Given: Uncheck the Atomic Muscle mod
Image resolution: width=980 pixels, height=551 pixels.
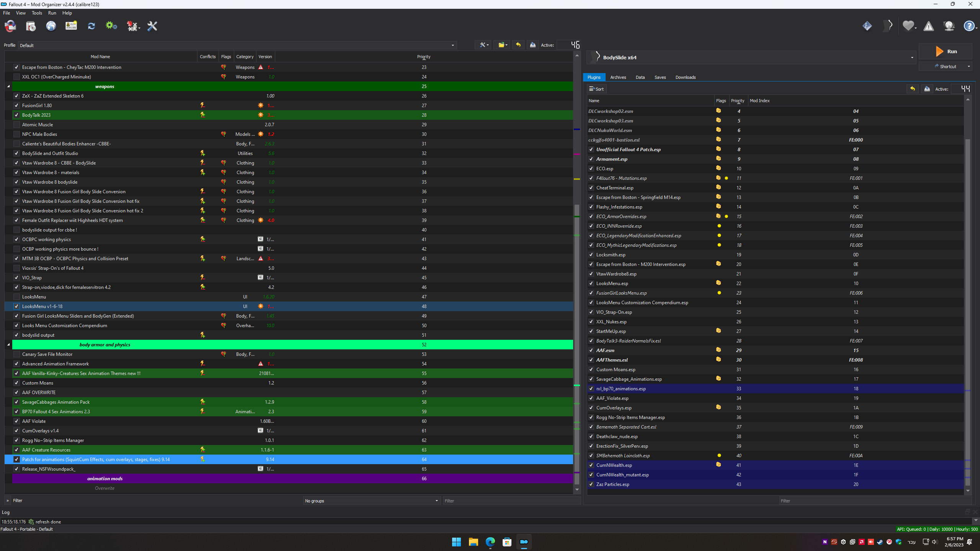Looking at the screenshot, I should [16, 124].
